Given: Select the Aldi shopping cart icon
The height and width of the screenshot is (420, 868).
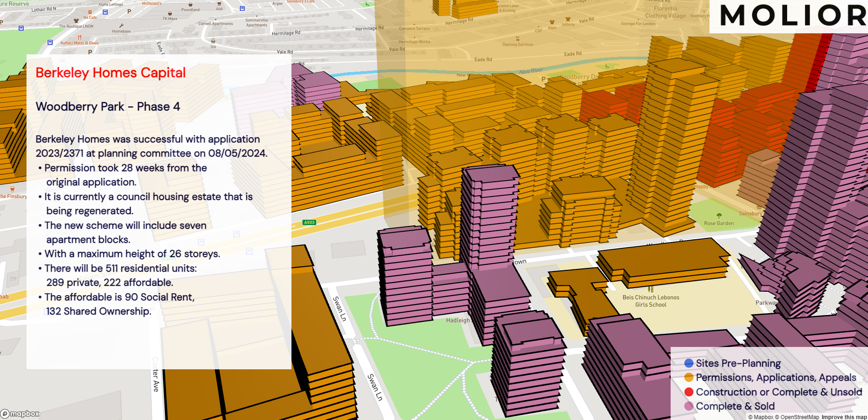Looking at the screenshot, I should (219, 4).
